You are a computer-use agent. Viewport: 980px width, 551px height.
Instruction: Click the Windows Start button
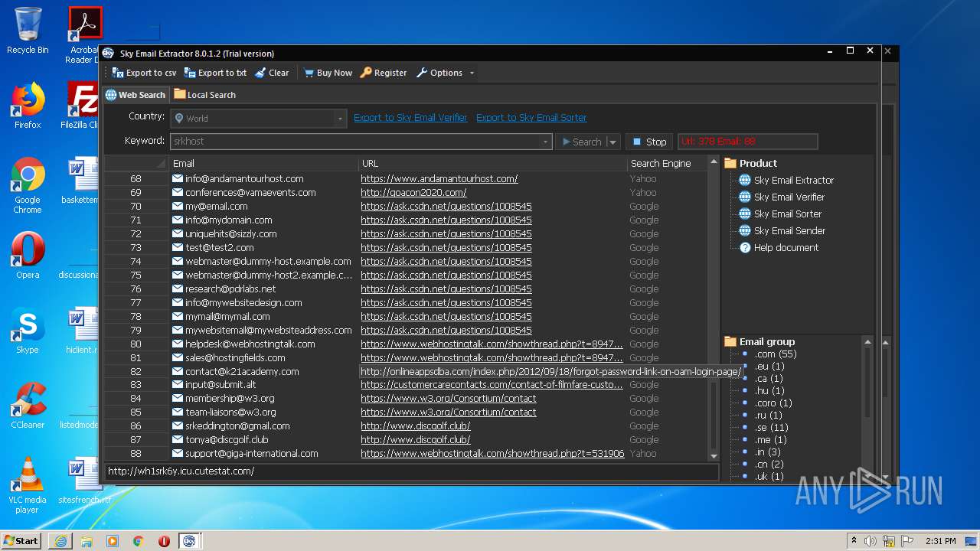[21, 540]
